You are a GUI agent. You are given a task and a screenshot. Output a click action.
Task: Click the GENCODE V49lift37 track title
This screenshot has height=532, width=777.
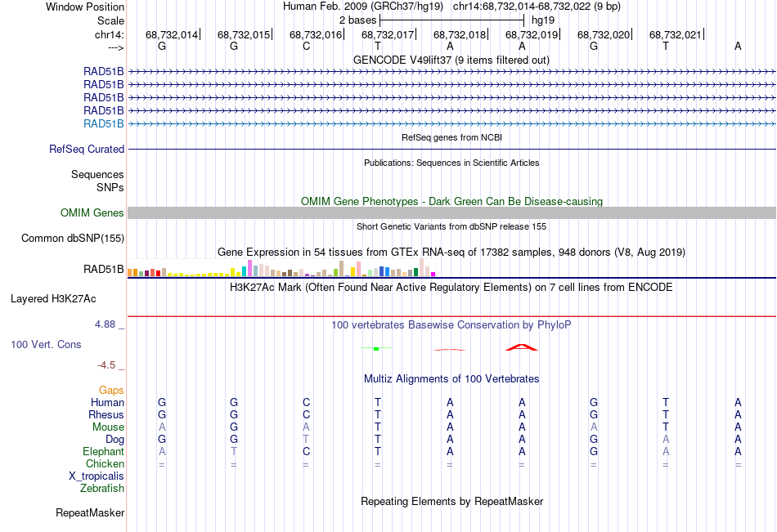tap(451, 60)
